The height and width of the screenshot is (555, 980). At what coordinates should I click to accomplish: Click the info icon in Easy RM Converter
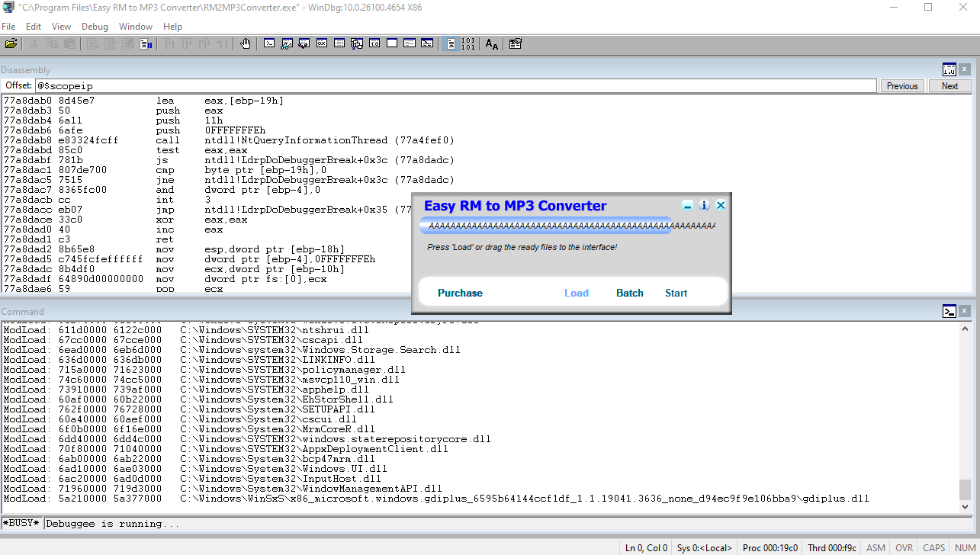(704, 206)
